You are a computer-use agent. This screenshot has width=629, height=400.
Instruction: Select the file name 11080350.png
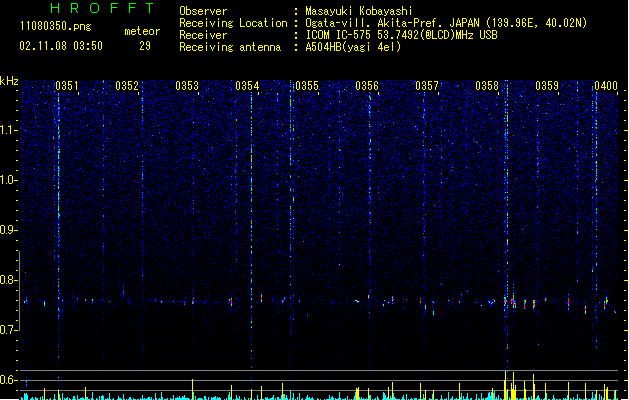[55, 27]
